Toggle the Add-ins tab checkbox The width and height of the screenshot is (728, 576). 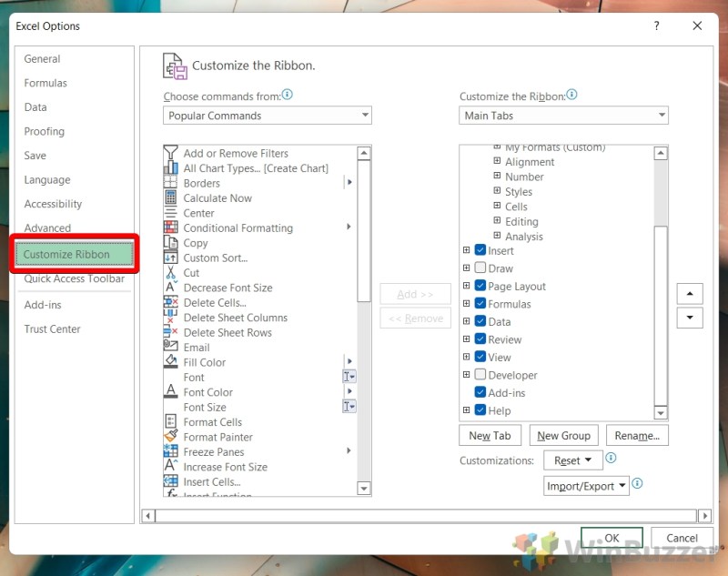click(480, 392)
